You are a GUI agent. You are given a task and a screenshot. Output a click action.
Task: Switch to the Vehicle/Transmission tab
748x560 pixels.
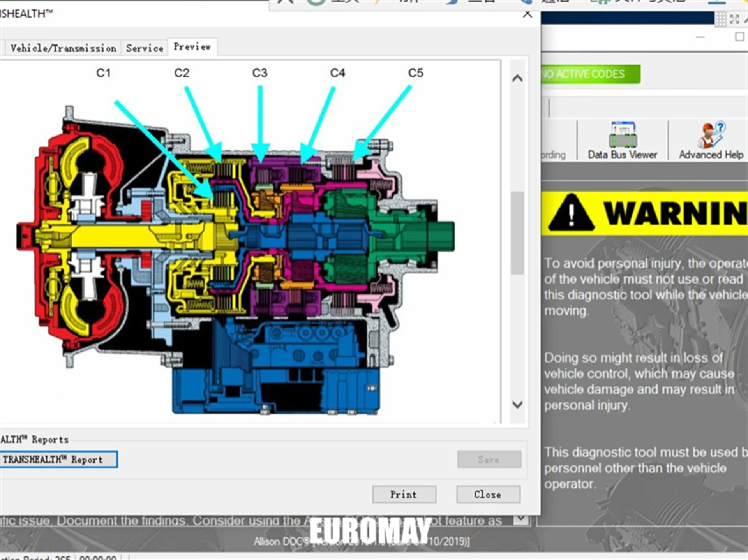point(63,48)
